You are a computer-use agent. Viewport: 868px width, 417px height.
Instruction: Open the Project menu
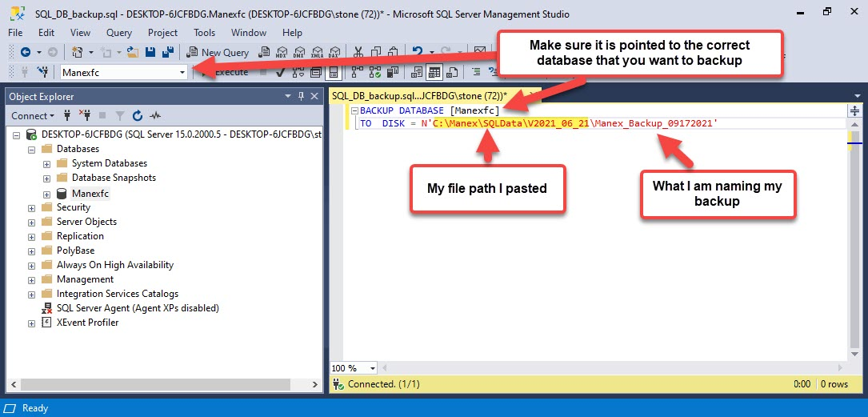point(163,33)
